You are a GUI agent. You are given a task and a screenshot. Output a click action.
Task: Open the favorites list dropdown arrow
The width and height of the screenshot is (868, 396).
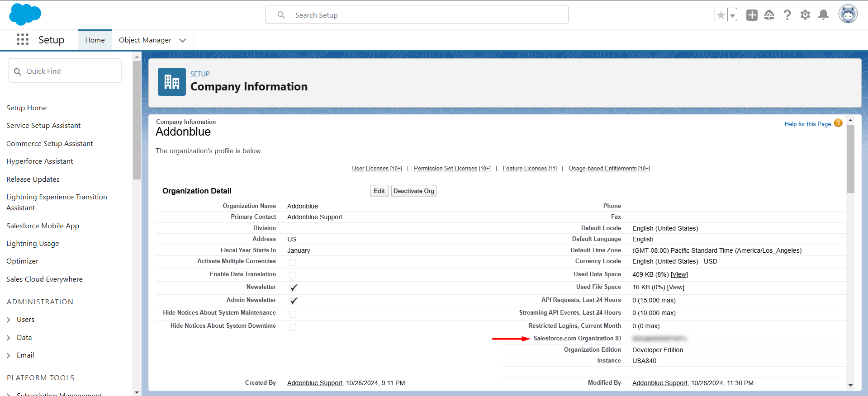732,15
